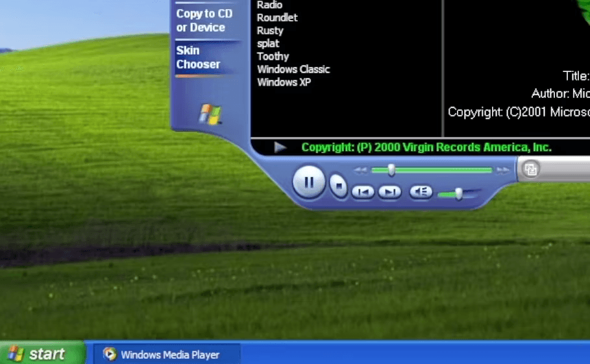Switch to skin mode button

point(530,169)
